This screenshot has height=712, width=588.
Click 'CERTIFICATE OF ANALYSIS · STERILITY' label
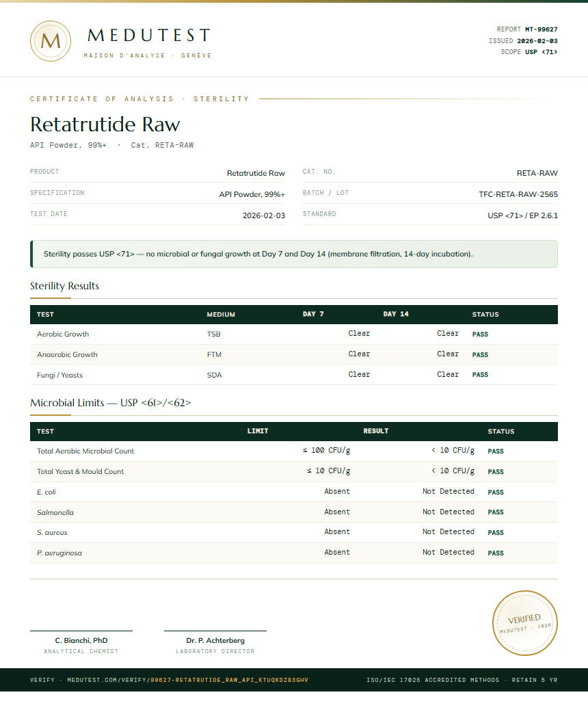(x=140, y=99)
